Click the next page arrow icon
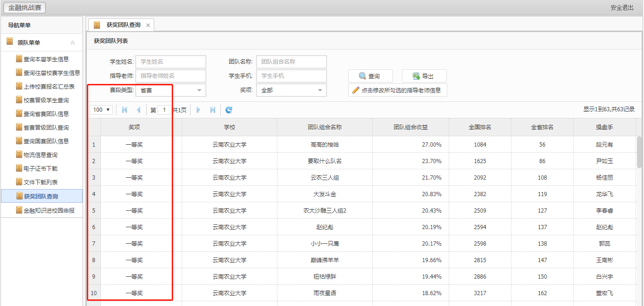 tap(199, 110)
